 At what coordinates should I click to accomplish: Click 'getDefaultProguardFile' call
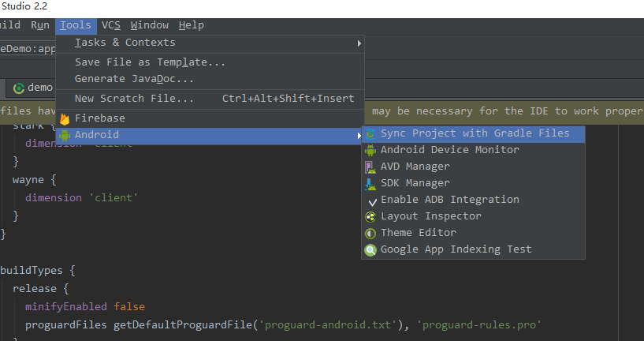pos(183,325)
